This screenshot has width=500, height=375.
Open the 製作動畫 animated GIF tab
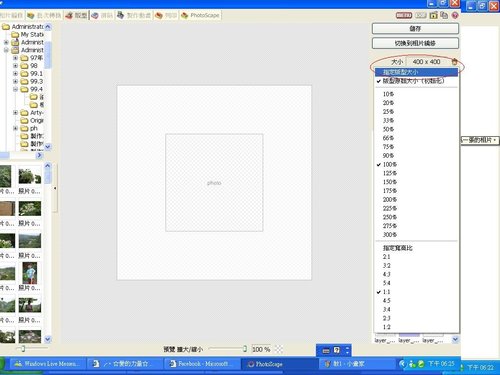[134, 15]
